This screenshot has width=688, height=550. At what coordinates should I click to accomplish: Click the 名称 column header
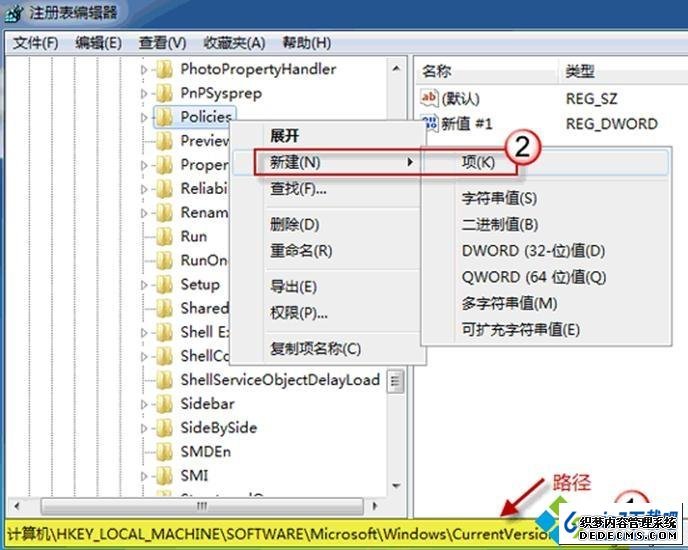click(486, 71)
